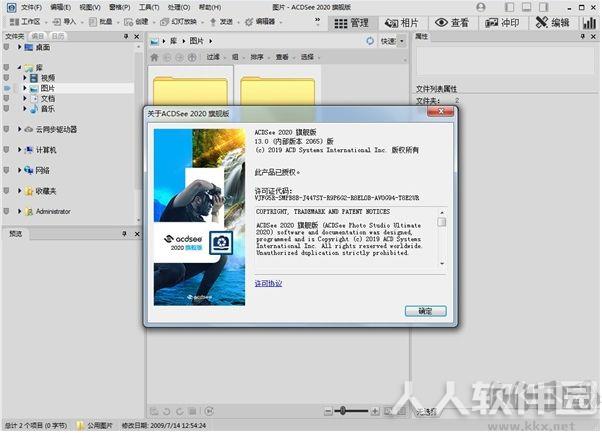Toggle Easy-Select marker beside 计算机
The width and height of the screenshot is (602, 433).
(x=6, y=150)
